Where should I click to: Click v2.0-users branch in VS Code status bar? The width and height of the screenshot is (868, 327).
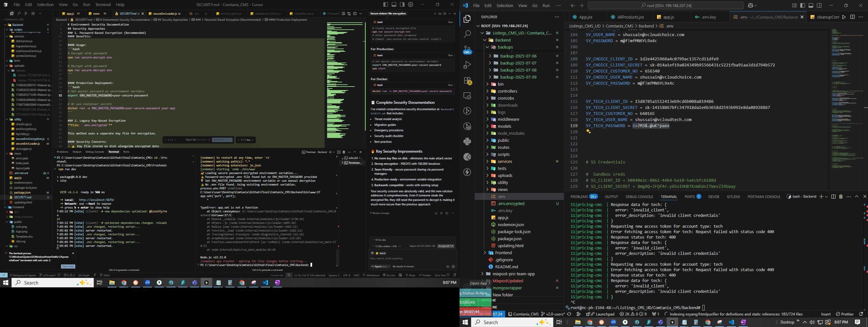pyautogui.click(x=553, y=314)
